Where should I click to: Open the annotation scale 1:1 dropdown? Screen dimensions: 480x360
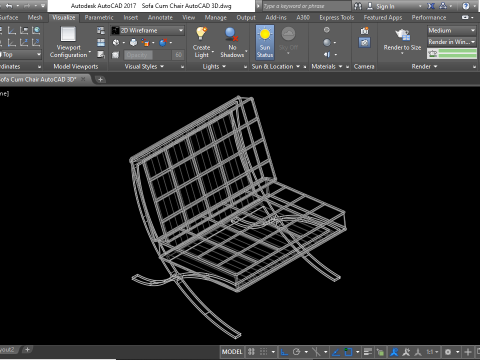[432, 352]
